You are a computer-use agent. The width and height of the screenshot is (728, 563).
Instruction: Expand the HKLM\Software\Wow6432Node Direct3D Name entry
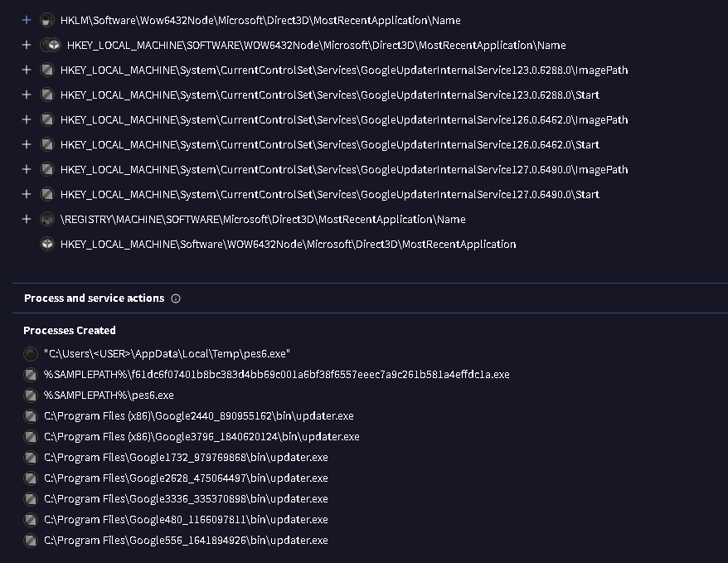coord(27,20)
